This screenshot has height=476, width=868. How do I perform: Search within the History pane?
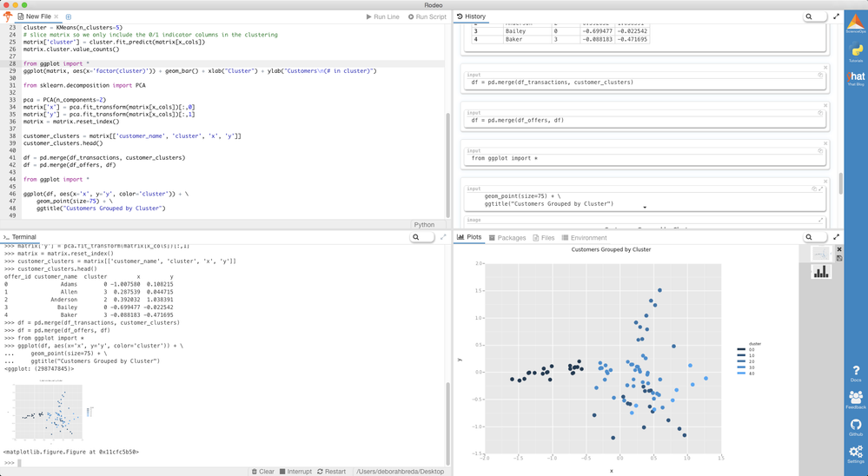pyautogui.click(x=815, y=17)
